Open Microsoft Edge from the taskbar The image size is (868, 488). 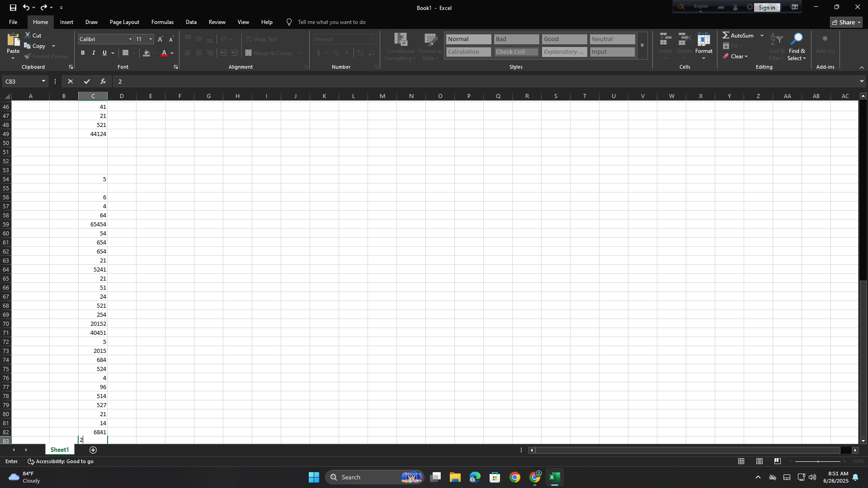point(475,477)
